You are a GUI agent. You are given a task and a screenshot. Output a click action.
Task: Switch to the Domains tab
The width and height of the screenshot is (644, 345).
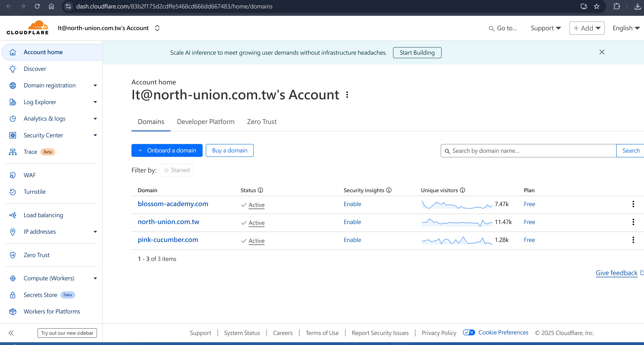coord(151,122)
